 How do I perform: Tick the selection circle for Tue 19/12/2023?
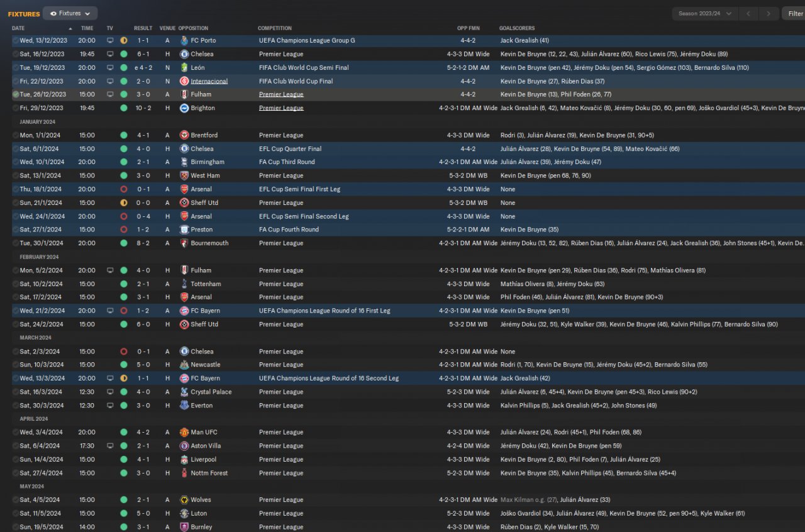16,67
